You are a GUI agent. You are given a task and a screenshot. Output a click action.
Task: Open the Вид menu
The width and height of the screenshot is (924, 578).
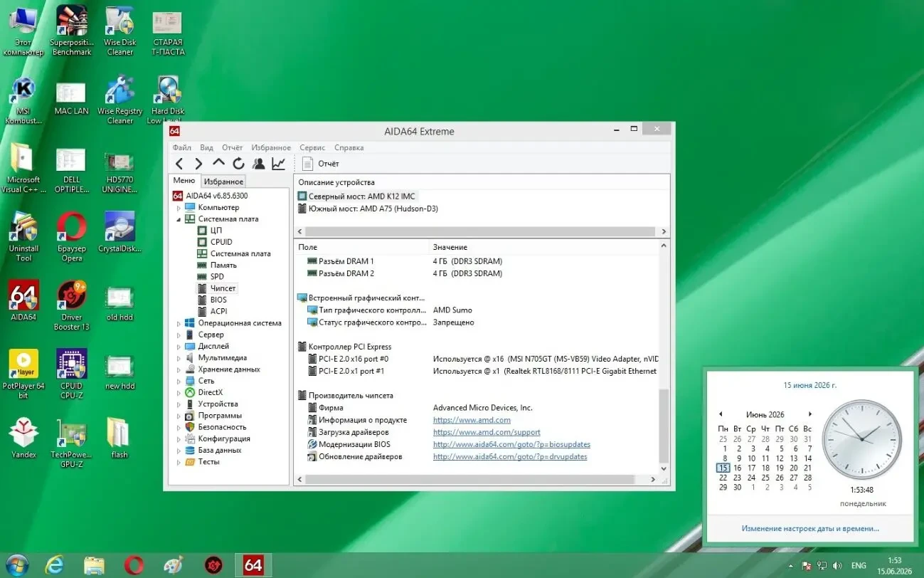click(x=206, y=147)
